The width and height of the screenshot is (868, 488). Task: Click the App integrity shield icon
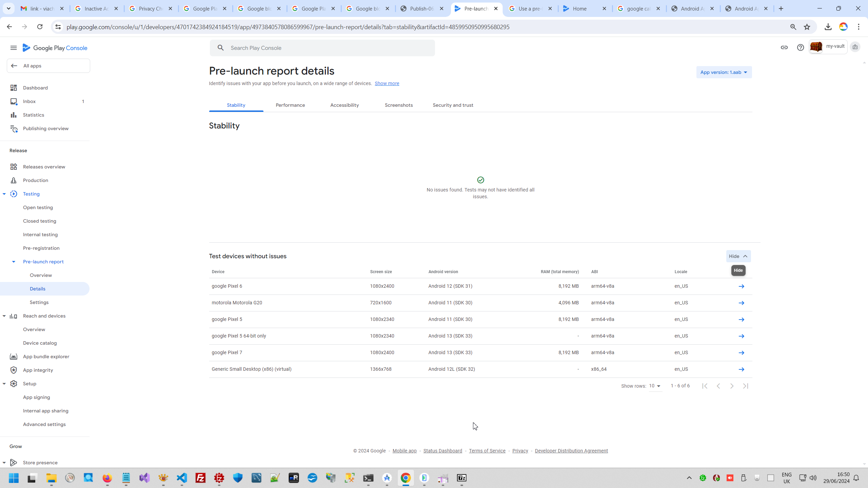pyautogui.click(x=14, y=370)
